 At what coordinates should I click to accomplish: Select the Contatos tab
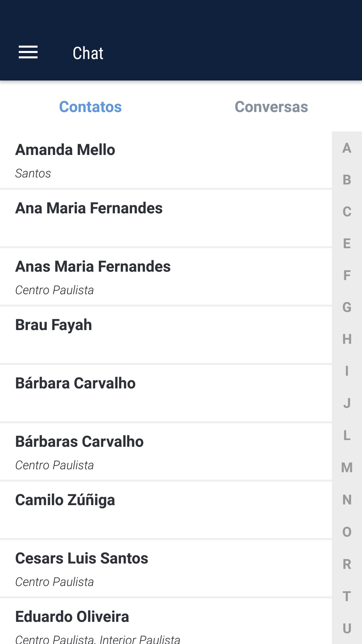point(90,107)
